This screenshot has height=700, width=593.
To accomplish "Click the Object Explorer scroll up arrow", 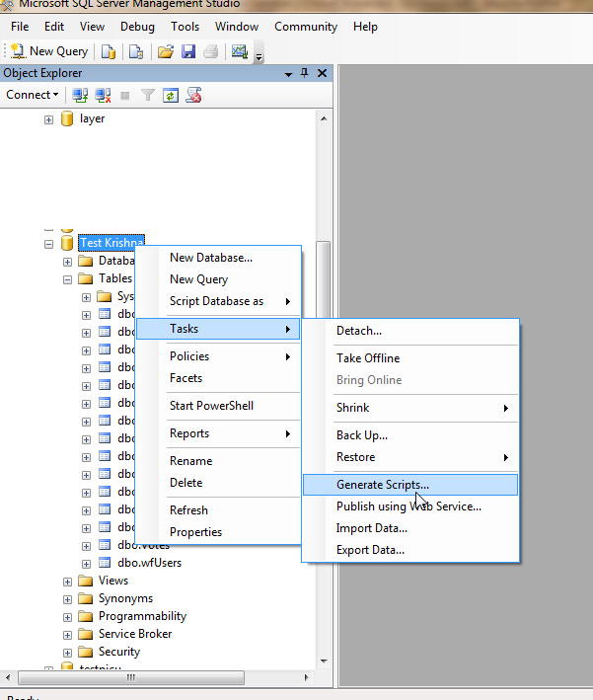I will (x=324, y=118).
